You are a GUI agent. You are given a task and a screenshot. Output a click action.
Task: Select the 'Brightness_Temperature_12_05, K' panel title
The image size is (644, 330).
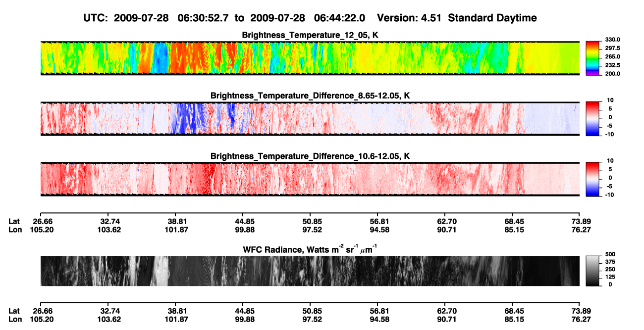pos(310,35)
